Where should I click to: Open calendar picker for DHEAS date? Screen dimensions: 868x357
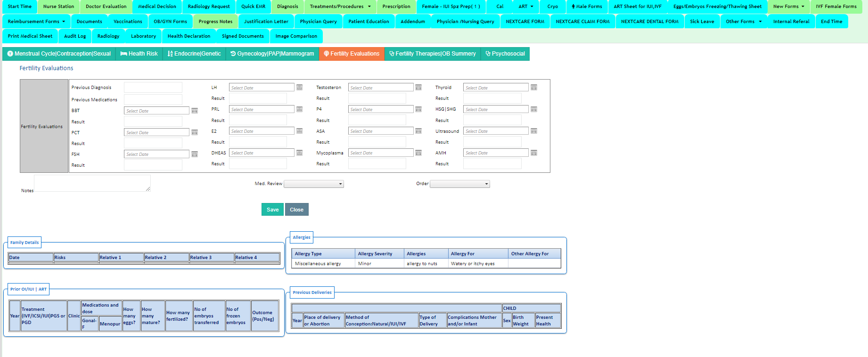coord(299,153)
